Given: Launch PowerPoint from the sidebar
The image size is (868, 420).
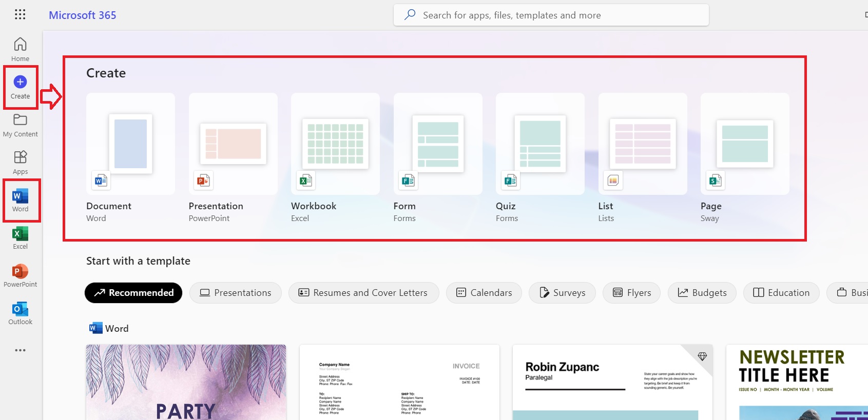Looking at the screenshot, I should [21, 275].
